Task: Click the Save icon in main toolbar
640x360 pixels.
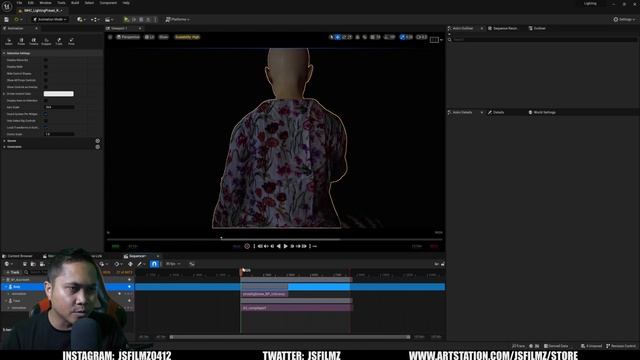Action: click(x=7, y=19)
